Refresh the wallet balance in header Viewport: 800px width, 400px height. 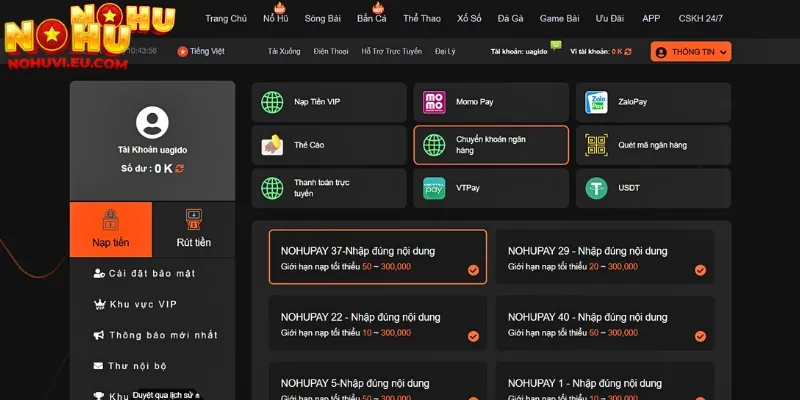pyautogui.click(x=628, y=52)
